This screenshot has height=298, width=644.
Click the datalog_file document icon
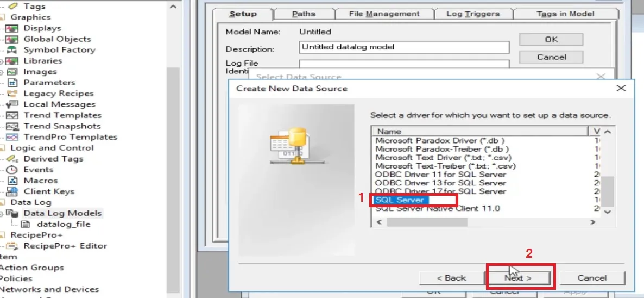[26, 225]
